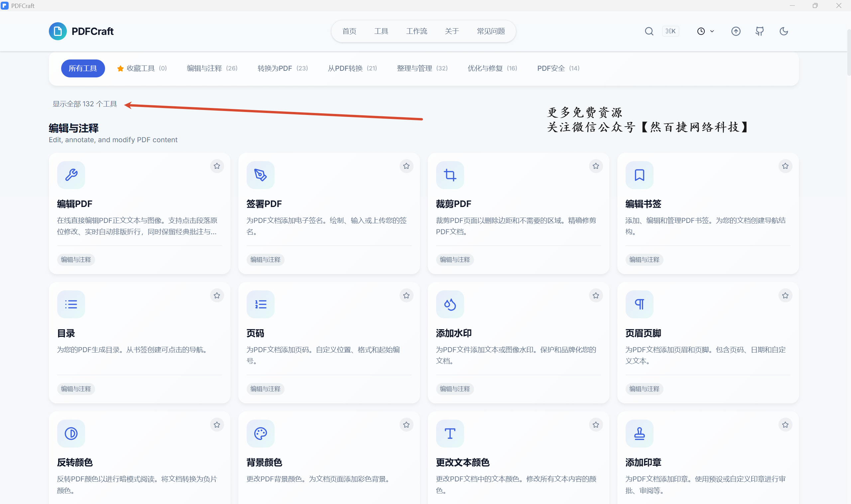
Task: Click the PDFCraft brand name text
Action: tap(92, 31)
